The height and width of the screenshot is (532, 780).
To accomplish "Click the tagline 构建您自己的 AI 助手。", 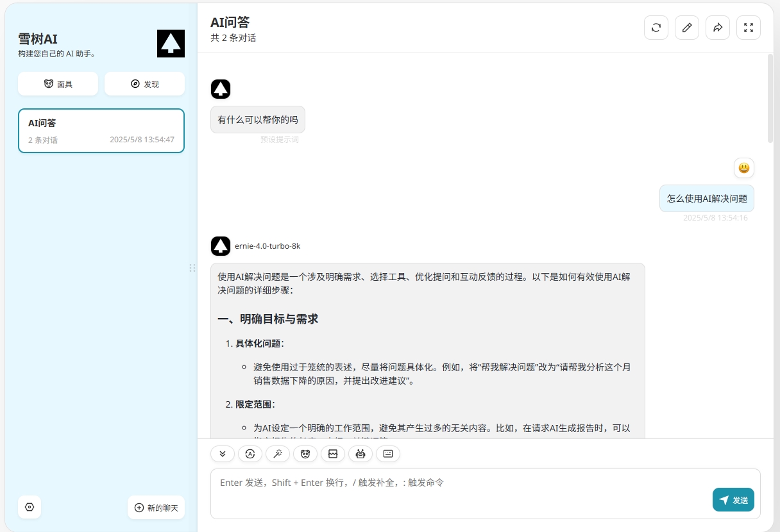I will tap(57, 54).
